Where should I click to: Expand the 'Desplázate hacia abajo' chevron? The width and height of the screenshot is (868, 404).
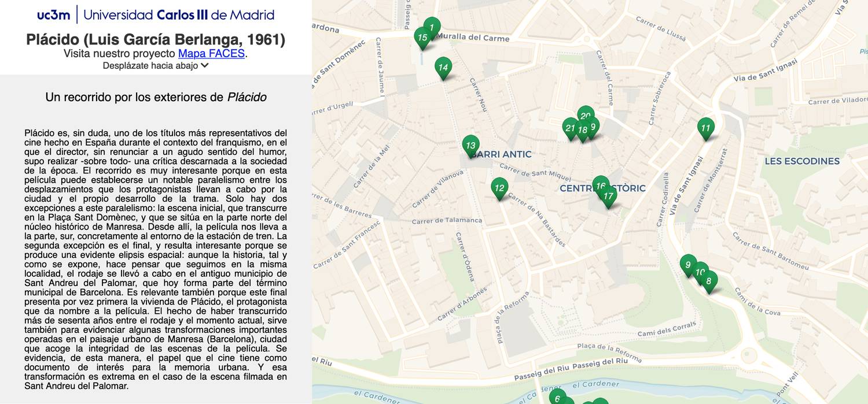[x=204, y=65]
